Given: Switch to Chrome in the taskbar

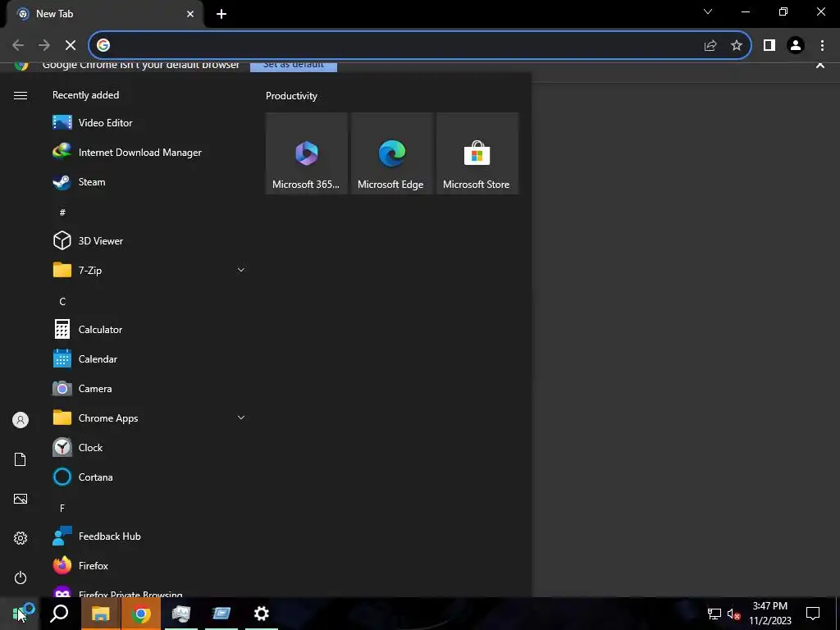Looking at the screenshot, I should (x=140, y=614).
